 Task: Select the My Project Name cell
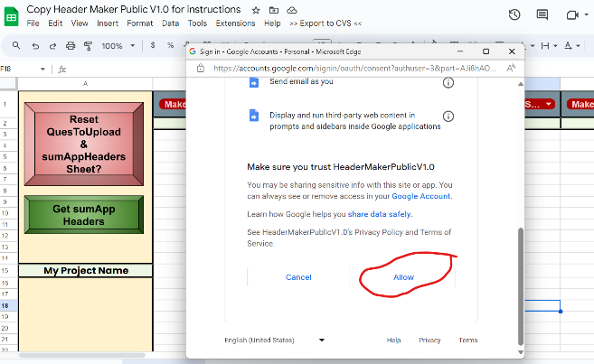click(86, 271)
